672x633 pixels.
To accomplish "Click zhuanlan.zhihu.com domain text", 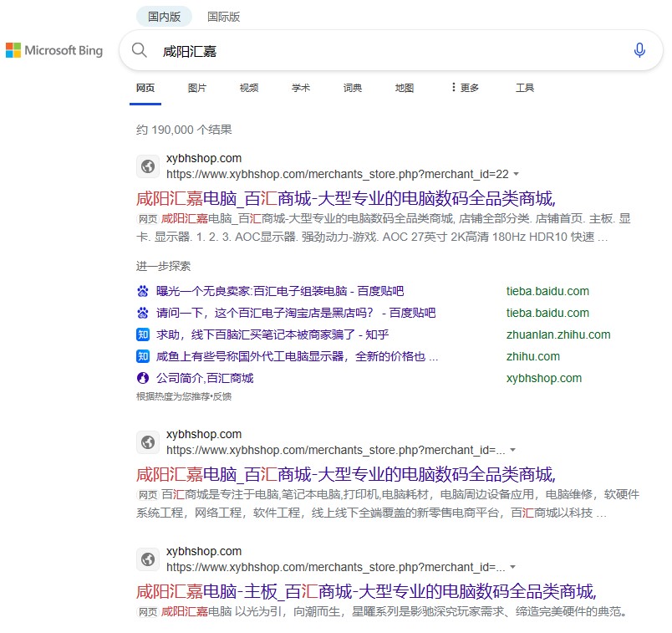I will tap(558, 334).
